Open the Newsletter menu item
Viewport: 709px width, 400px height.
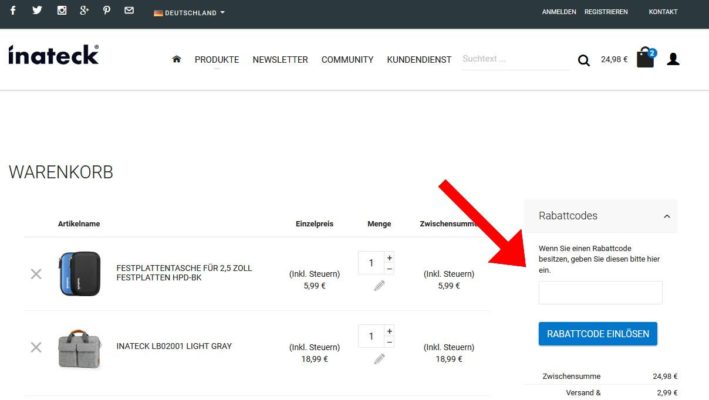pos(280,60)
